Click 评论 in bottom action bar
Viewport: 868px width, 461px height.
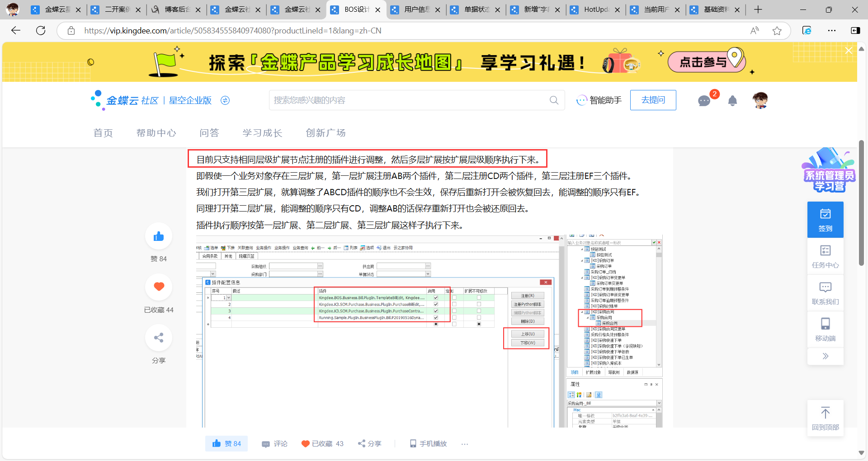(x=274, y=444)
